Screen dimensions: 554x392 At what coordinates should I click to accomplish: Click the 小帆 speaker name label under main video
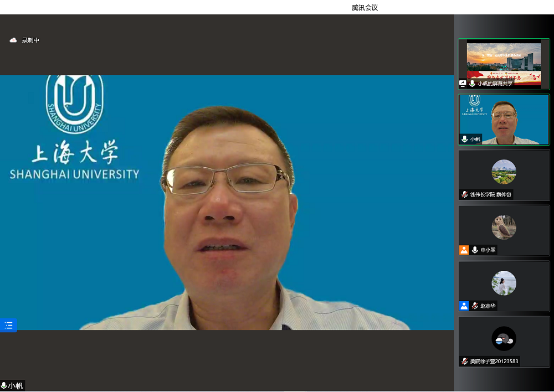pyautogui.click(x=16, y=386)
